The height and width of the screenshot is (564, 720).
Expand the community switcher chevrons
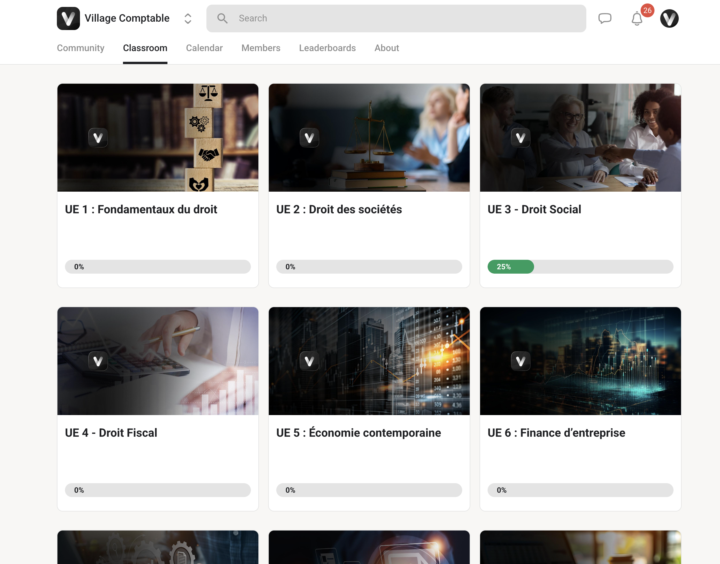pyautogui.click(x=187, y=18)
